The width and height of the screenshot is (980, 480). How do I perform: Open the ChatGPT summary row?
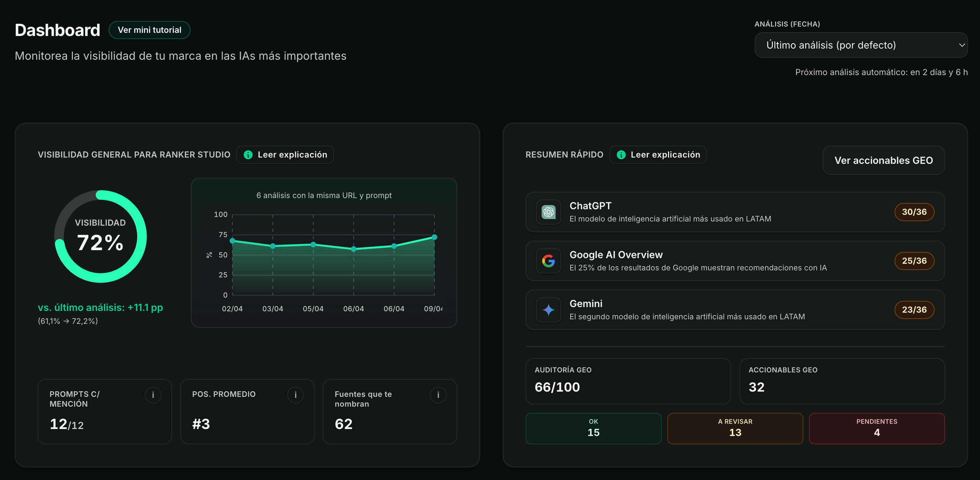pyautogui.click(x=735, y=212)
